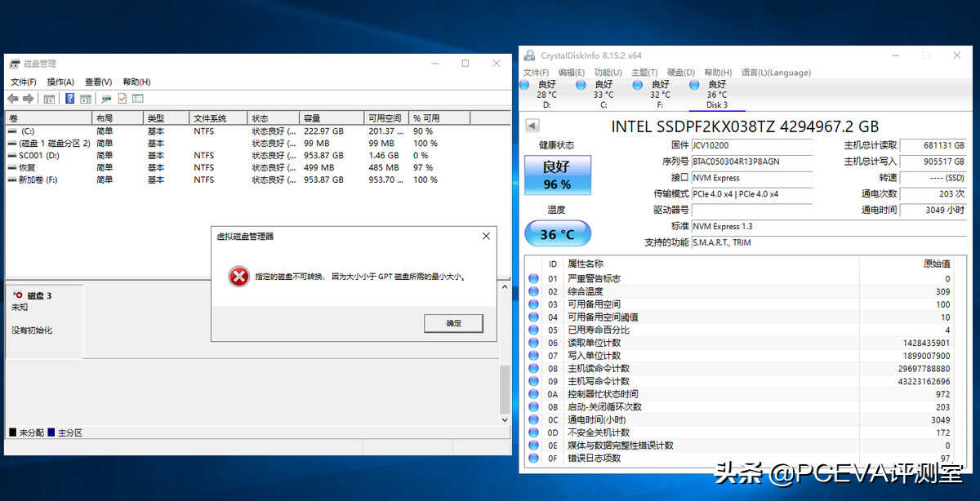This screenshot has width=980, height=501.
Task: Click the firmware field showing JCV10200
Action: [x=751, y=145]
